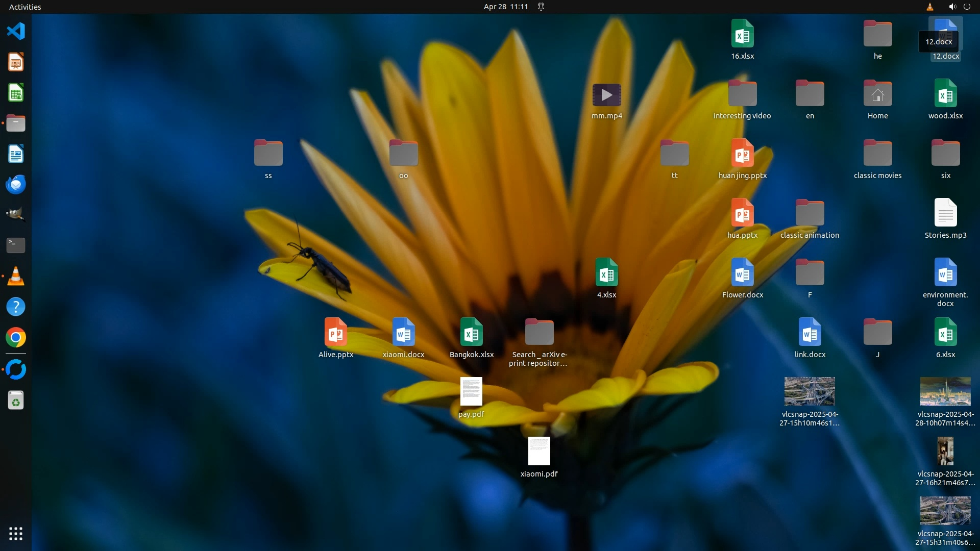Open Google Chrome from the dock

point(16,338)
